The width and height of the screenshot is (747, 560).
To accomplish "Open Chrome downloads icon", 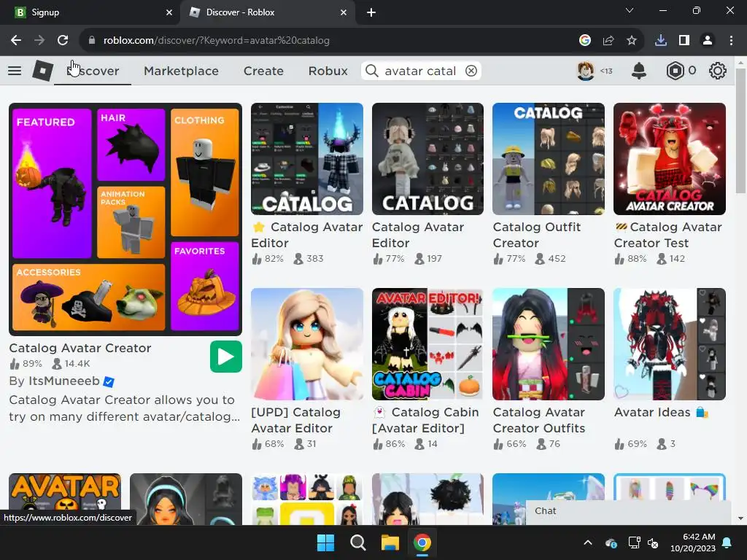I will (x=661, y=41).
